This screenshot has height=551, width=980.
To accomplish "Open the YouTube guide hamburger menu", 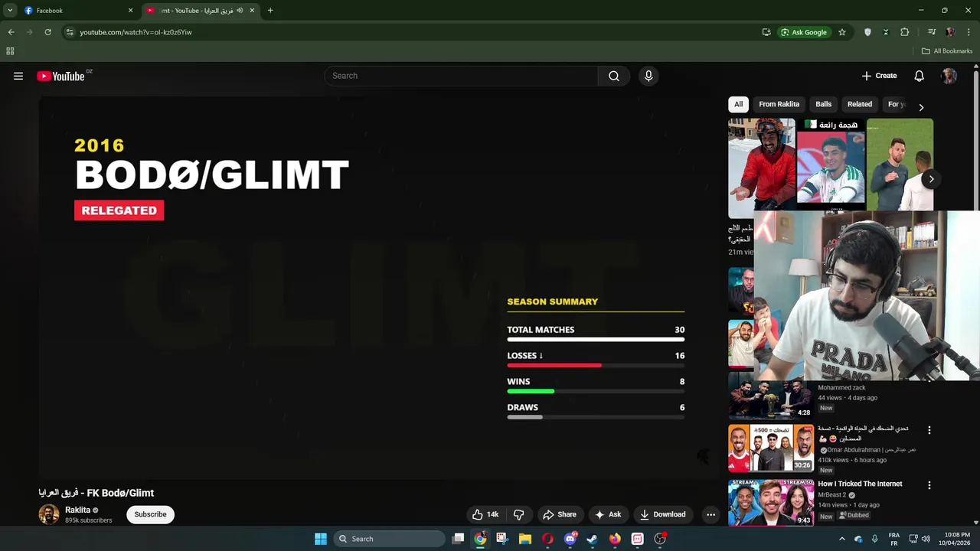I will pyautogui.click(x=18, y=76).
